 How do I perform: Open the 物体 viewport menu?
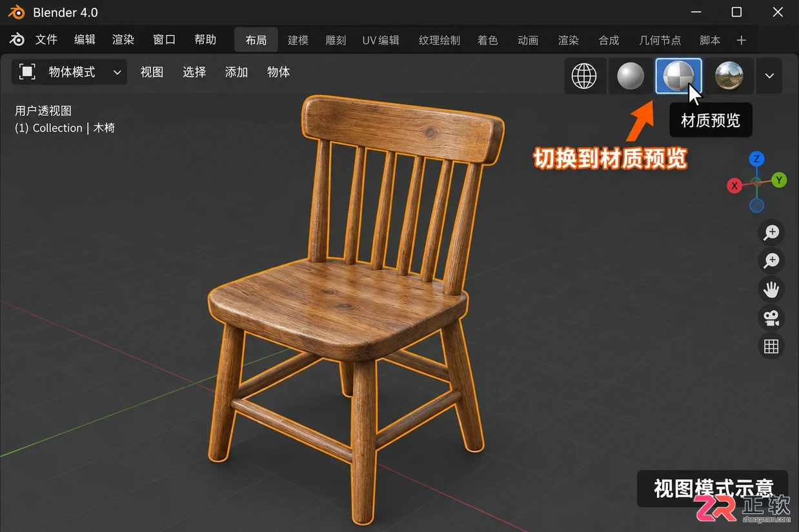(279, 72)
